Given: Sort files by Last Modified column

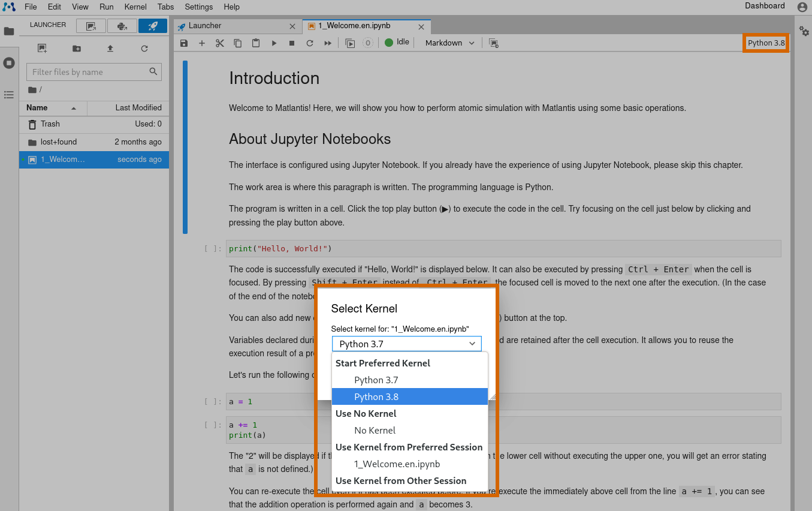Looking at the screenshot, I should (x=128, y=108).
